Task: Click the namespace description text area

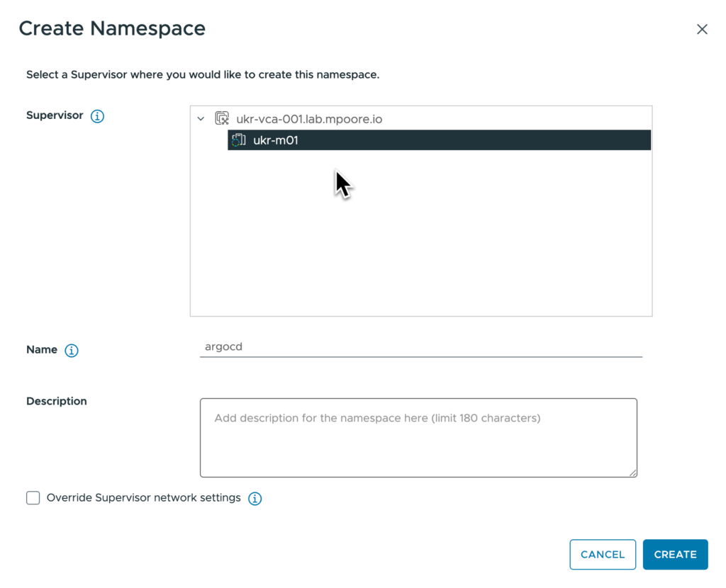Action: point(418,436)
